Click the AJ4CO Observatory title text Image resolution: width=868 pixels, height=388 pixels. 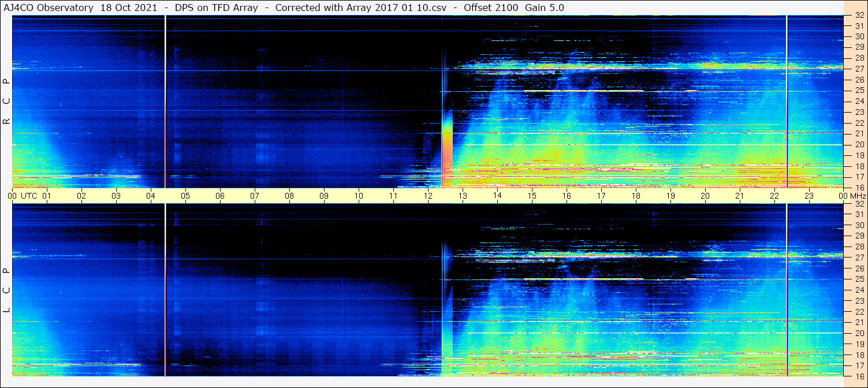(x=47, y=8)
